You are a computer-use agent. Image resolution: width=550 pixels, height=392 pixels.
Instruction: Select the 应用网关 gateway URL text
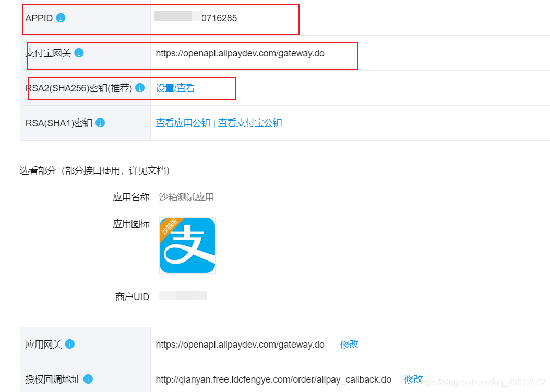coord(240,345)
